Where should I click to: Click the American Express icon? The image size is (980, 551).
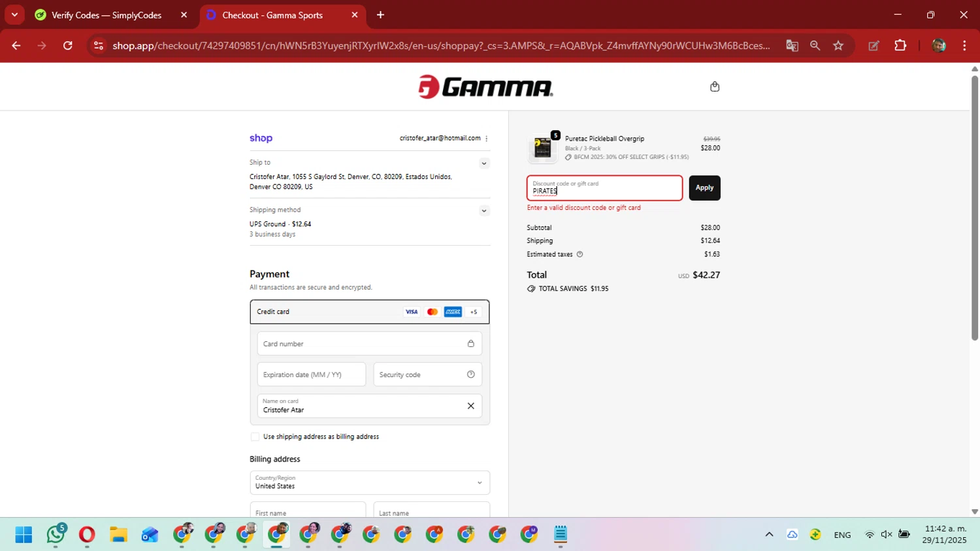pos(453,312)
